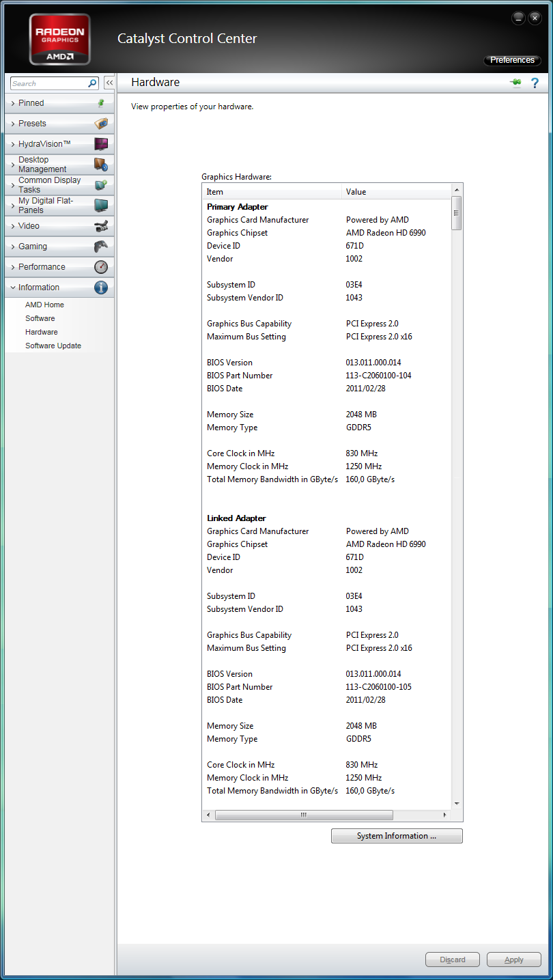Expand the Pinned section

pos(59,103)
